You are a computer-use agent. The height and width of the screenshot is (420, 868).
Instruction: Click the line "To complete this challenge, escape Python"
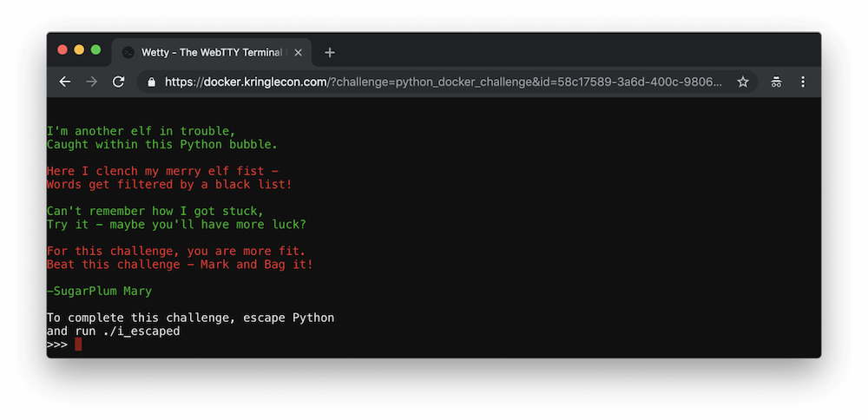pyautogui.click(x=190, y=318)
